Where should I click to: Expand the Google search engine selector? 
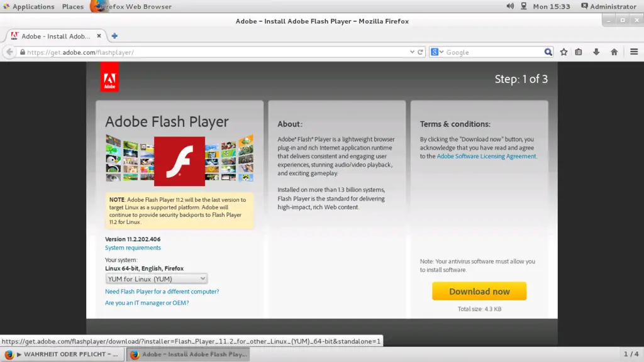tap(438, 52)
